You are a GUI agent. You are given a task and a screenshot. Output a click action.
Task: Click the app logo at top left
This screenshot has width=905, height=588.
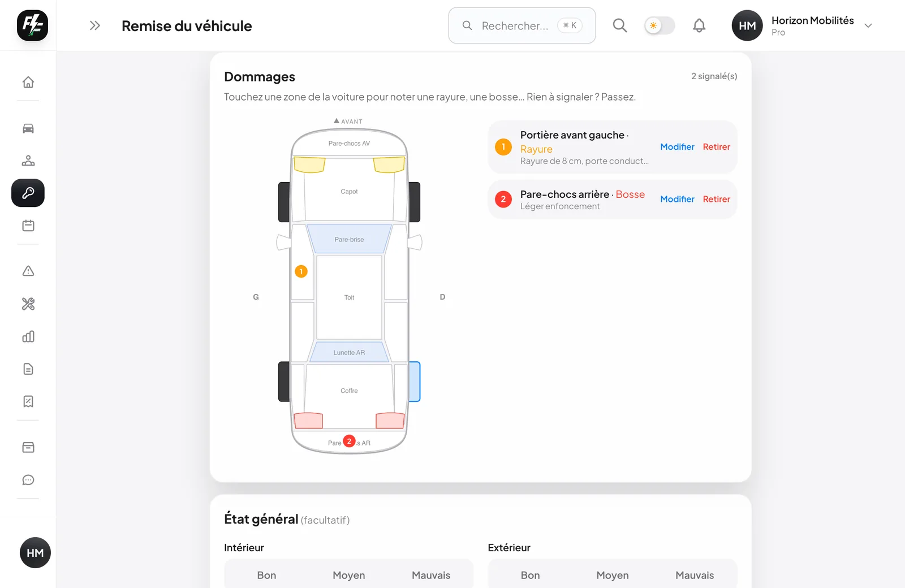tap(32, 25)
